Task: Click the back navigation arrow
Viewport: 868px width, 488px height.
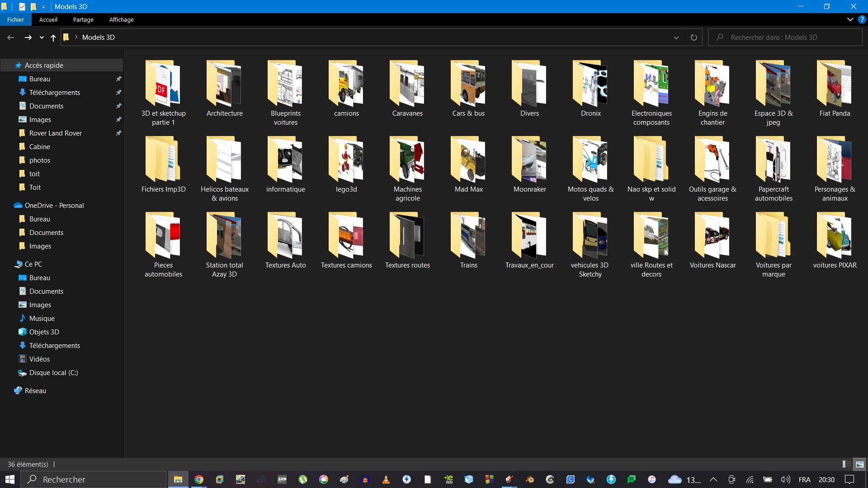Action: click(11, 38)
